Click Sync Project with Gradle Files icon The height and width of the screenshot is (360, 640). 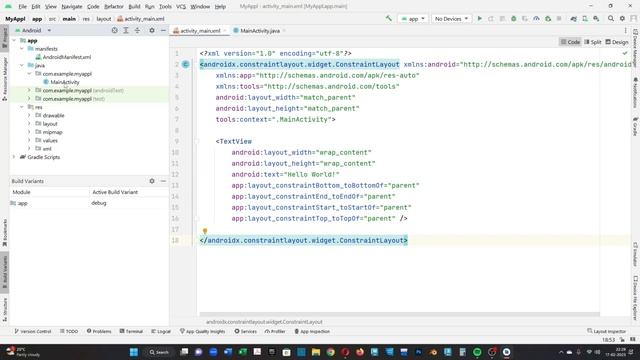click(573, 19)
